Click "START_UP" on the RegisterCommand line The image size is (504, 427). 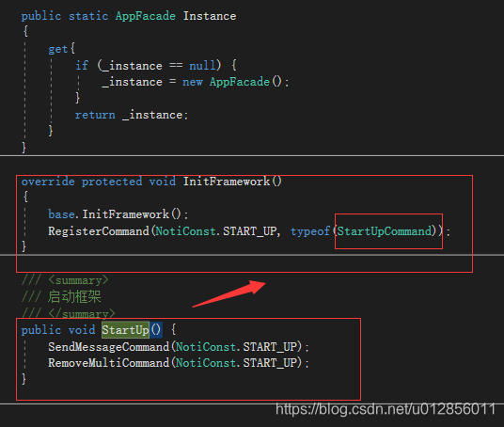[x=250, y=231]
